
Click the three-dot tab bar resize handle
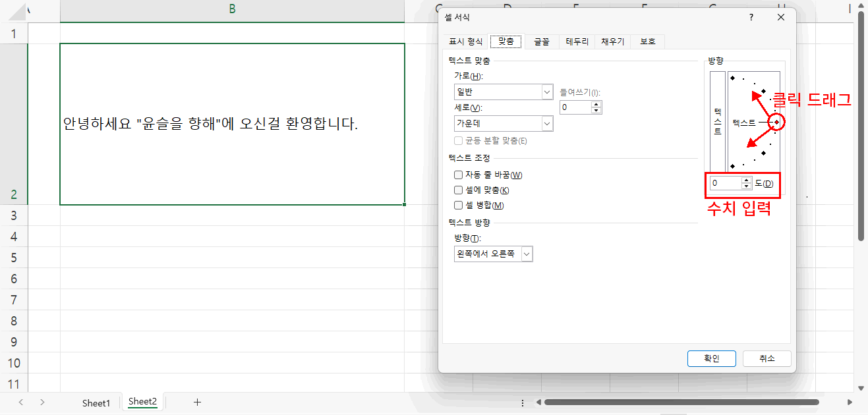(x=523, y=402)
